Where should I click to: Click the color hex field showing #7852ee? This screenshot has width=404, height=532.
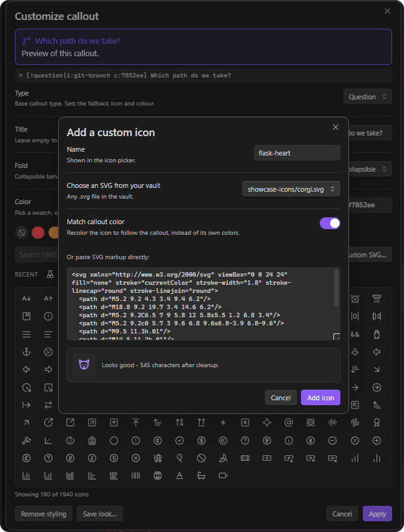click(x=370, y=205)
